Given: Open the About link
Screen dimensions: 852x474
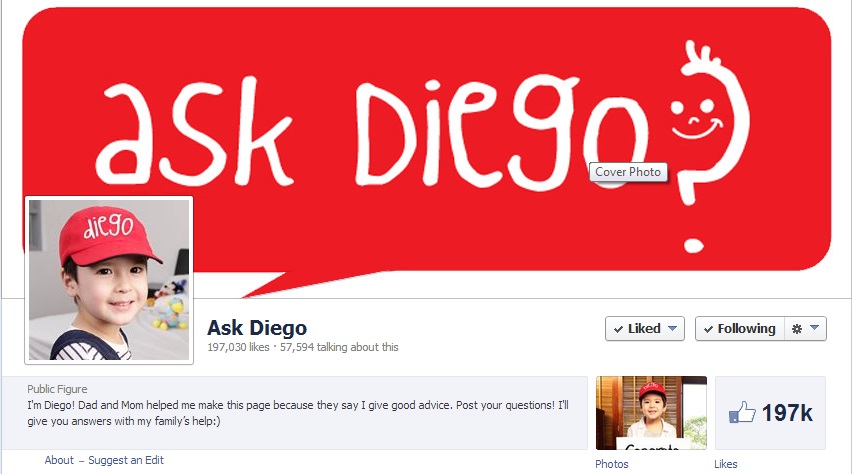Looking at the screenshot, I should 59,460.
